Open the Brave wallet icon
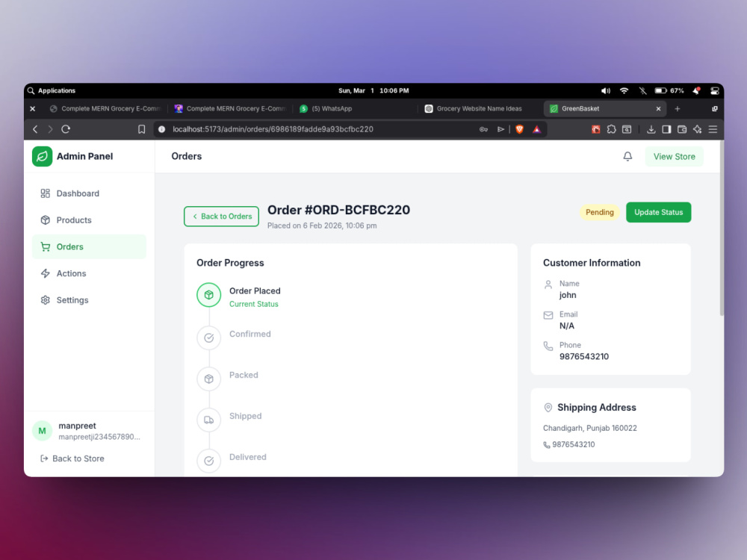This screenshot has height=560, width=747. point(682,129)
